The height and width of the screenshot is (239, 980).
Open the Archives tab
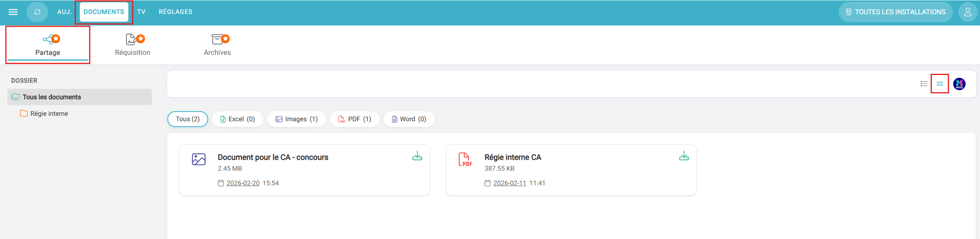coord(217,45)
